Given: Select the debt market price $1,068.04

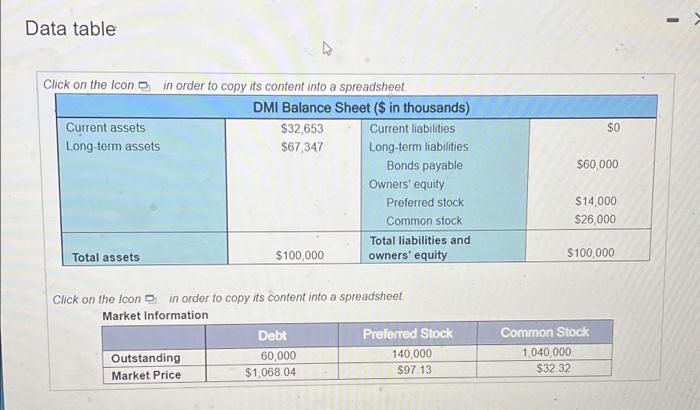Looking at the screenshot, I should coord(271,372).
